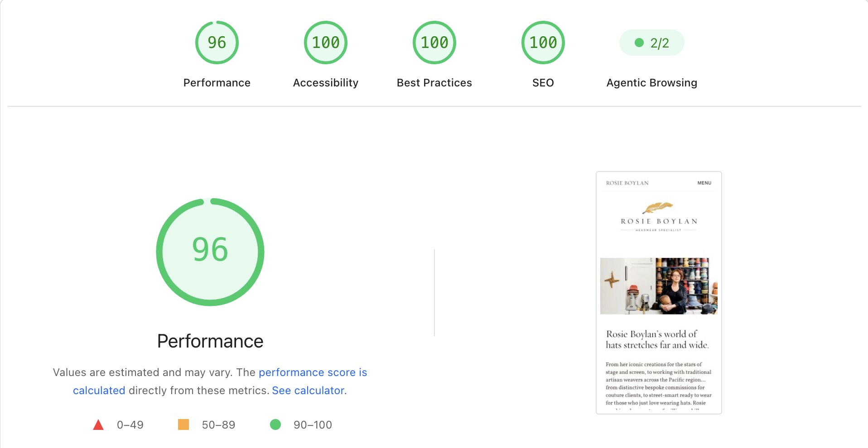Screen dimensions: 868x448
Task: Open the Accessibility 100 score gauge
Action: pos(326,43)
